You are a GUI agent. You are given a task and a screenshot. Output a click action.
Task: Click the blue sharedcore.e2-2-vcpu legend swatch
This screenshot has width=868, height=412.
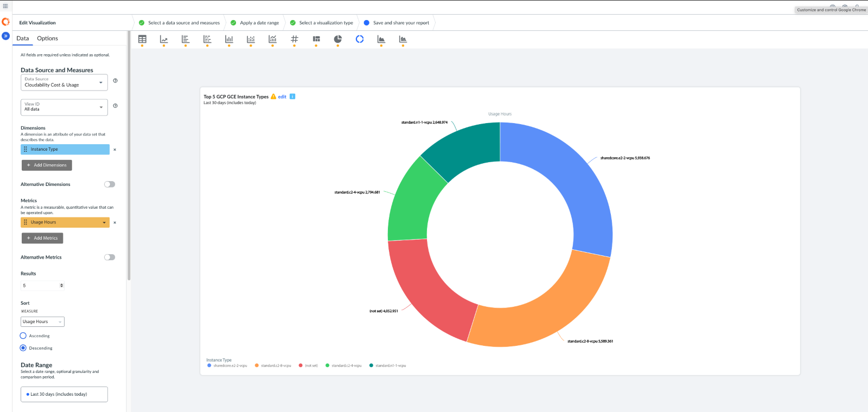(x=209, y=365)
